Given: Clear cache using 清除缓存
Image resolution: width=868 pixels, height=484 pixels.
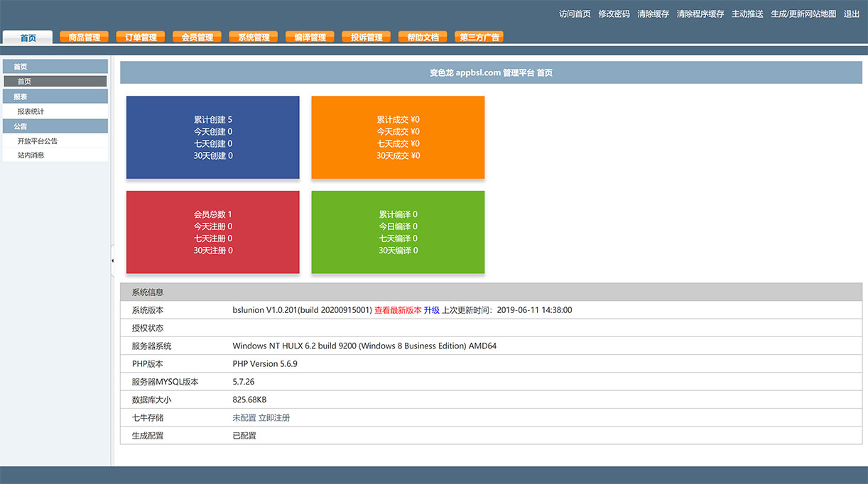Looking at the screenshot, I should point(652,13).
